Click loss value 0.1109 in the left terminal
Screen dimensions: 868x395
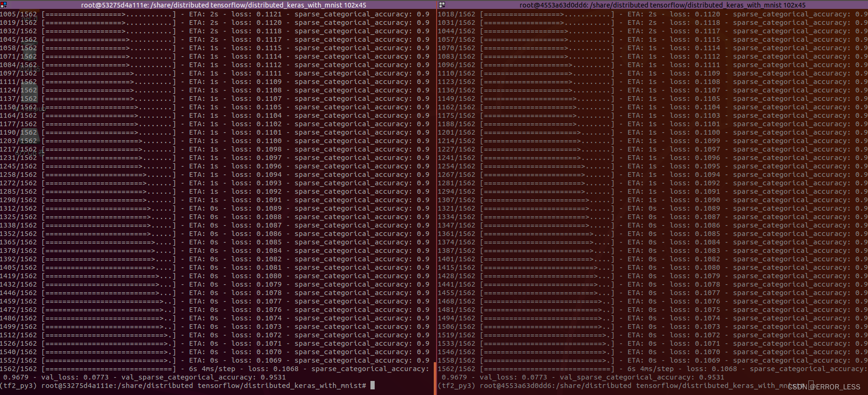tap(269, 82)
